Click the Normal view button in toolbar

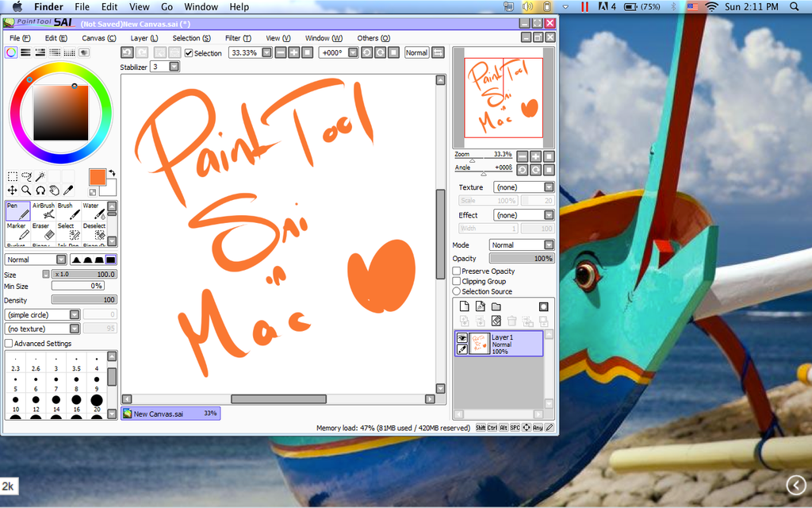coord(416,53)
